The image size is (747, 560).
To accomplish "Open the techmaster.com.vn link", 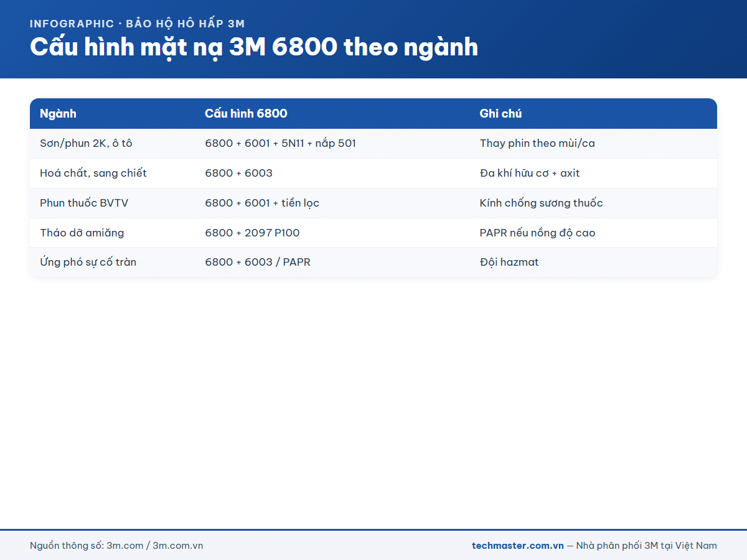I will point(518,546).
